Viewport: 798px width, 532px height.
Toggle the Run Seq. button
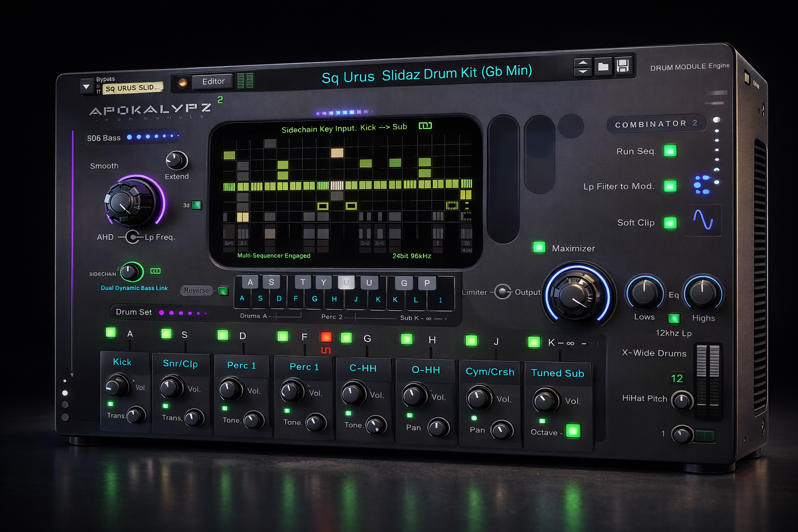670,151
